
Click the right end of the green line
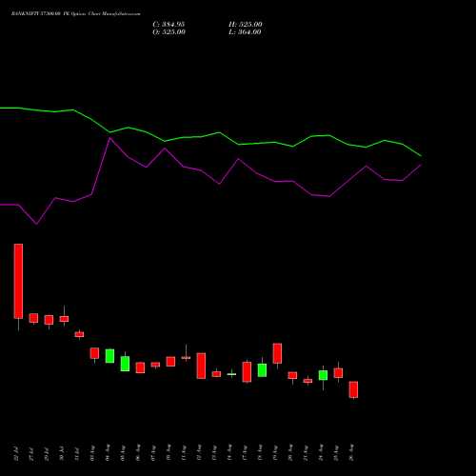click(421, 156)
